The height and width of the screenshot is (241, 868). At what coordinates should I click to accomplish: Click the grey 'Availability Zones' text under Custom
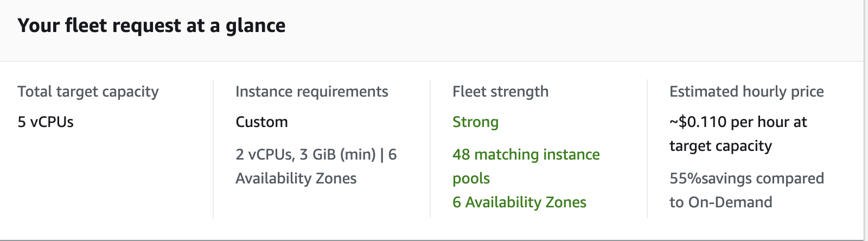click(296, 179)
